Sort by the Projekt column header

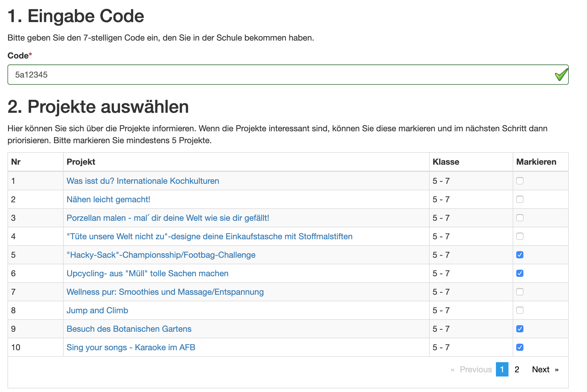(246, 162)
